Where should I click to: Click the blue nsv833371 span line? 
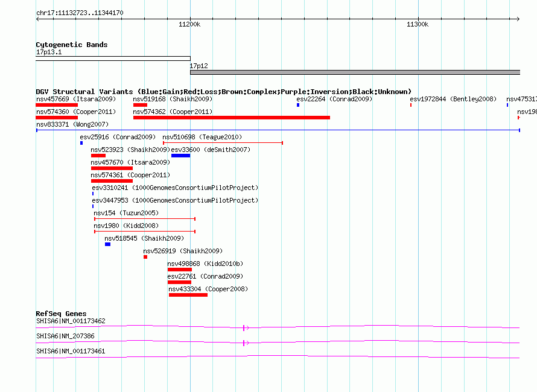(x=278, y=130)
